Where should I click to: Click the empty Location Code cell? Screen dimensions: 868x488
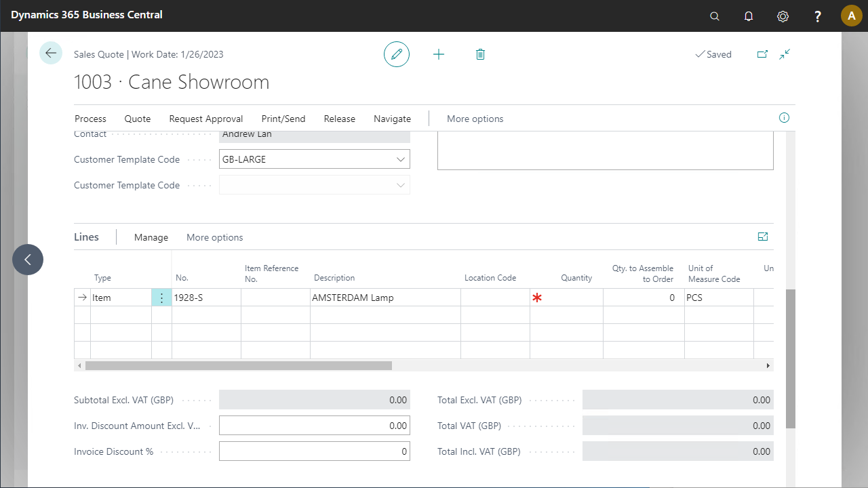tap(495, 298)
